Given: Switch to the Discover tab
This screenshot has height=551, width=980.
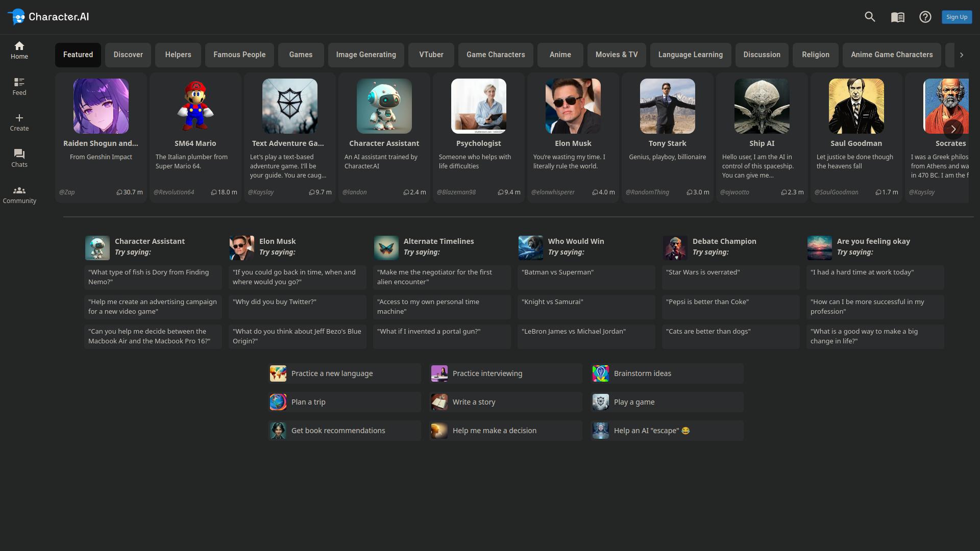Looking at the screenshot, I should 128,55.
